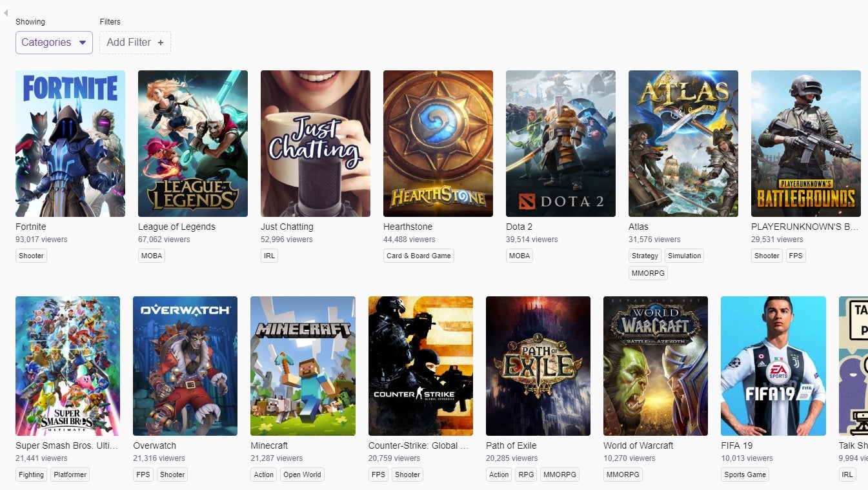This screenshot has width=868, height=490.
Task: Select the Action tag under Minecraft
Action: coord(264,475)
